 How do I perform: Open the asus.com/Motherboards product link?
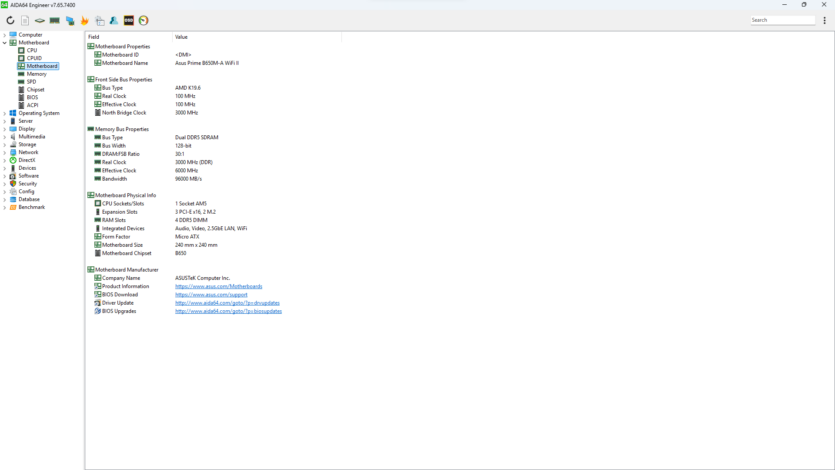[x=218, y=286]
